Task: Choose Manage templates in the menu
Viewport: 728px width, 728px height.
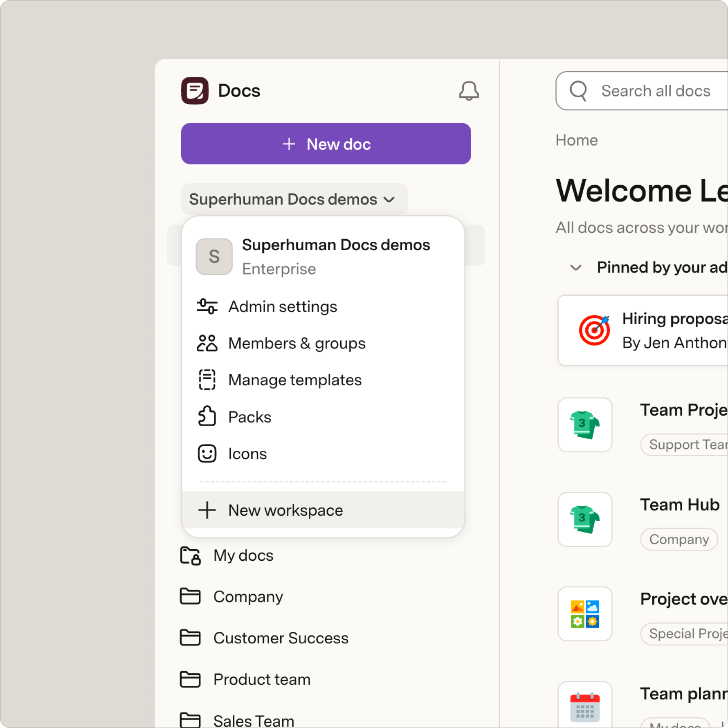Action: [323, 380]
